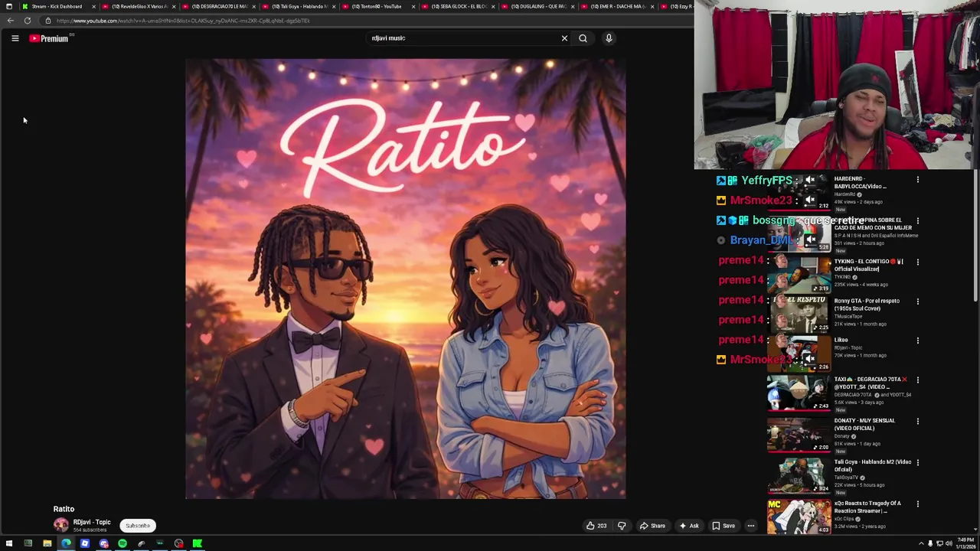
Task: Mute icon beside MrSmoke23 top thumbnail
Action: (x=810, y=201)
